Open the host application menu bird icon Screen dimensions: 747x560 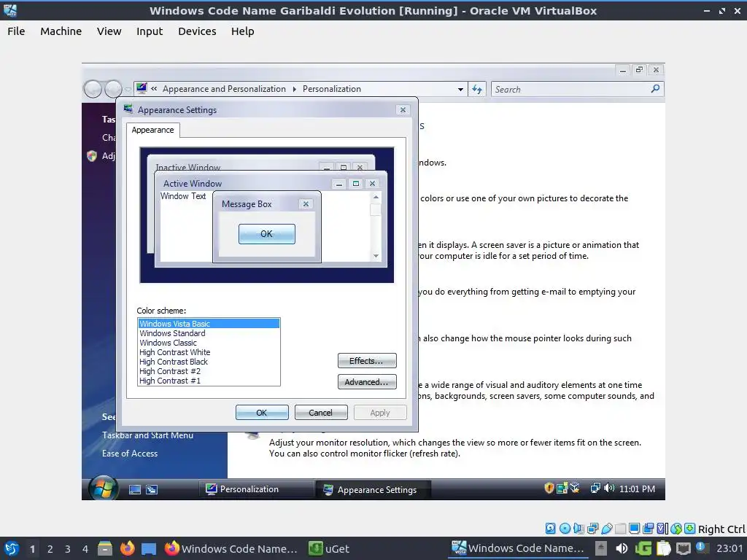[x=11, y=548]
